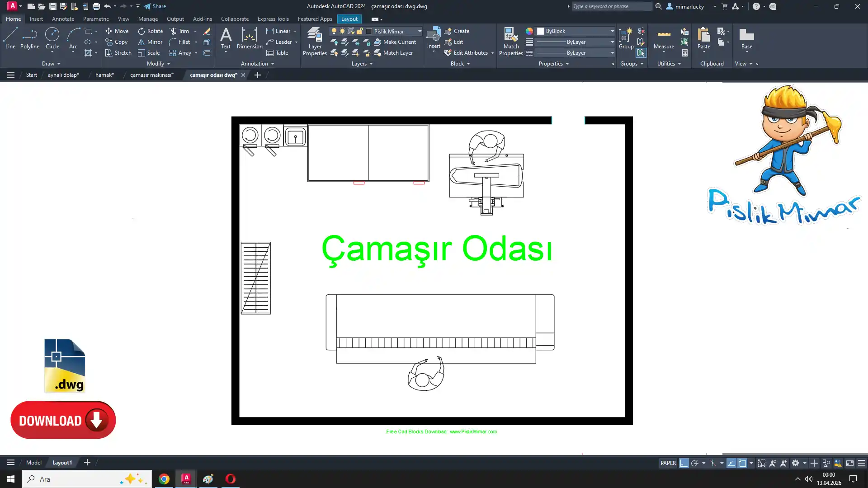Open the Pislik Mimar layer dropdown

419,31
